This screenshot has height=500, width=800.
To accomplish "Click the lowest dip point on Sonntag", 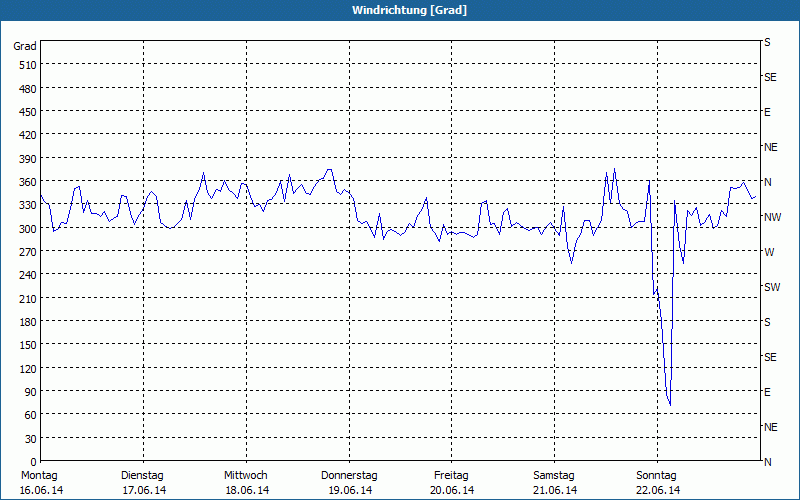I will click(670, 405).
